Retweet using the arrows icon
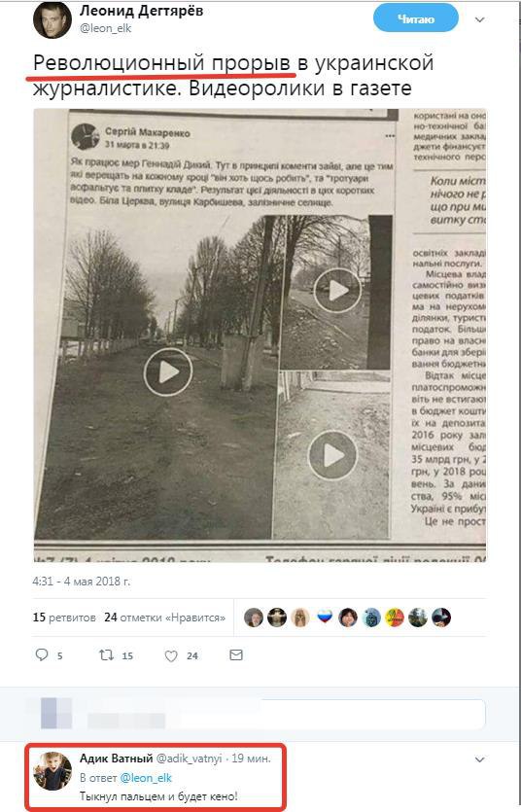Screen dimensions: 521x812 coord(106,655)
